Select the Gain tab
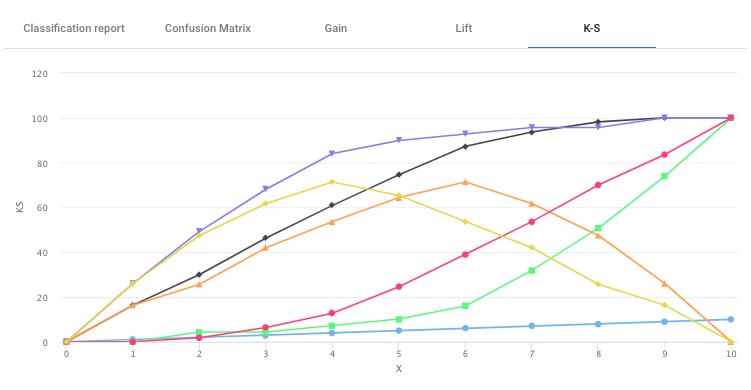The width and height of the screenshot is (751, 390). coord(336,28)
